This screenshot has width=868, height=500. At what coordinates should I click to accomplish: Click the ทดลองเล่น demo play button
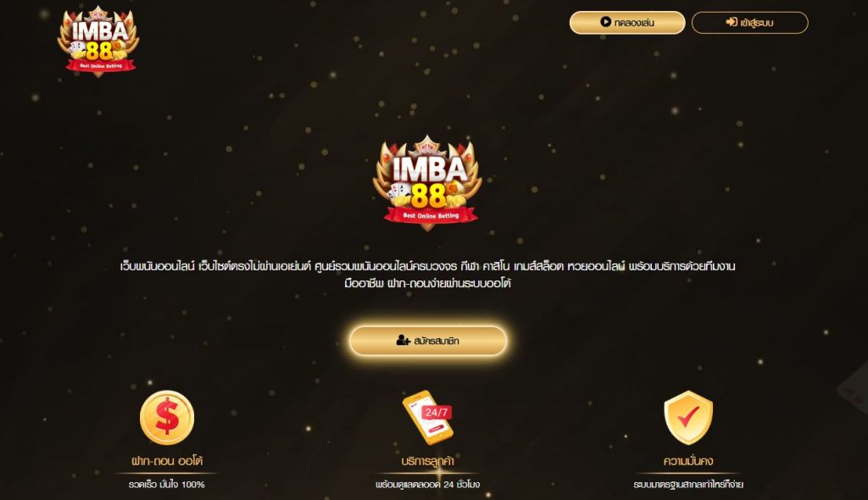coord(627,23)
